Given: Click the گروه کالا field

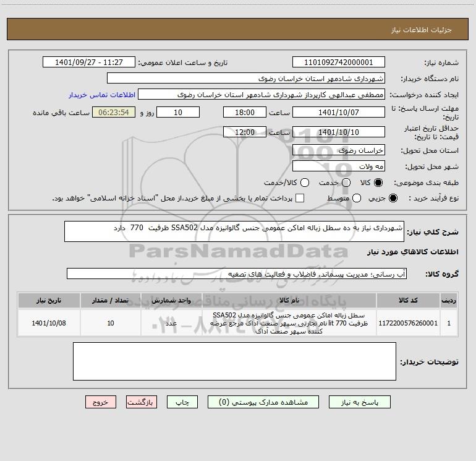Looking at the screenshot, I should coord(237,274).
